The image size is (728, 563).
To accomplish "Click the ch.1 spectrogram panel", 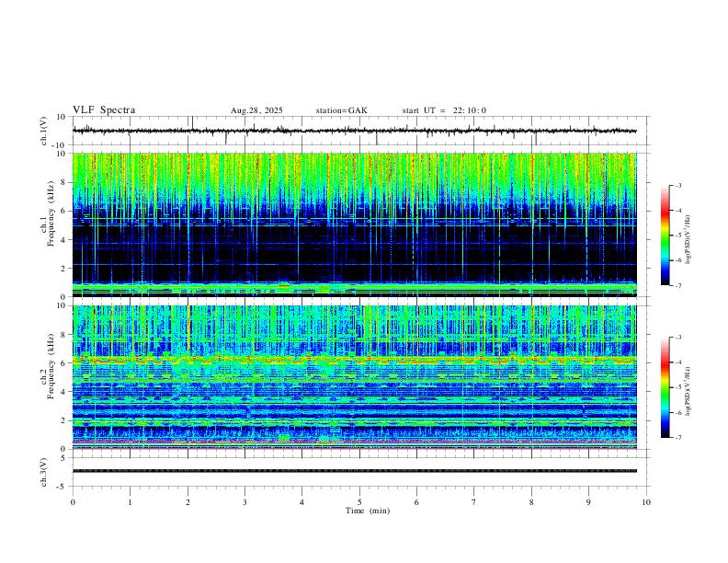I will (355, 224).
